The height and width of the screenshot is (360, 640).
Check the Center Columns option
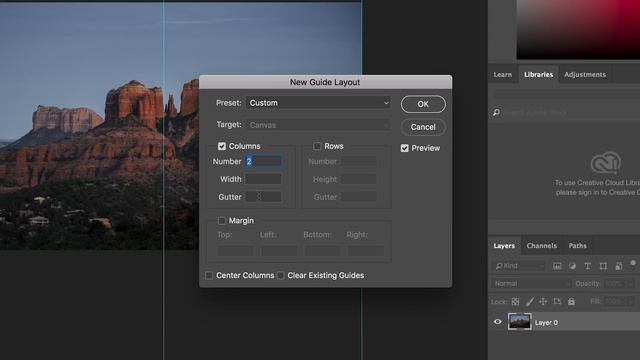(209, 276)
